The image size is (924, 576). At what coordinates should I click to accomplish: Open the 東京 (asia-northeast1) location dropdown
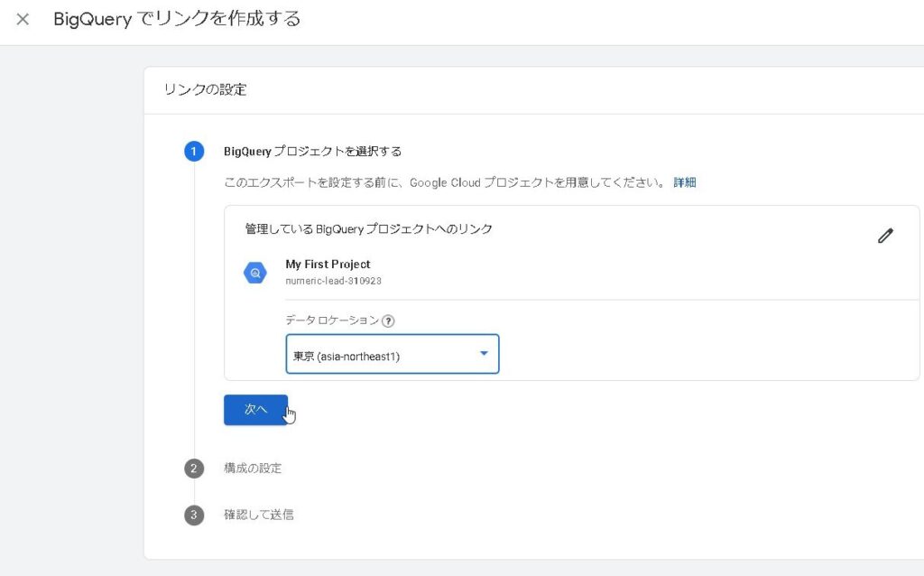click(x=379, y=355)
